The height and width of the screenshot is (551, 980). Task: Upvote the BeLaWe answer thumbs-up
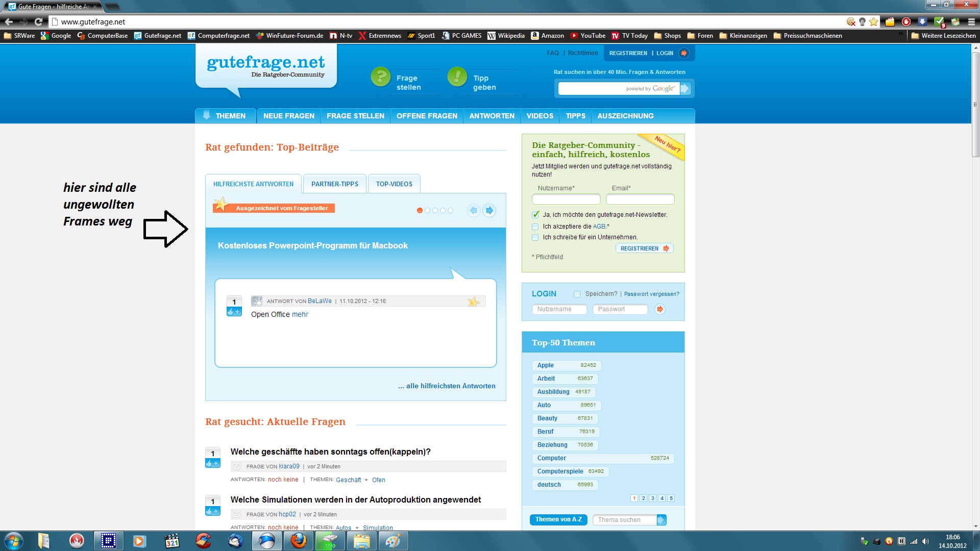coord(234,312)
